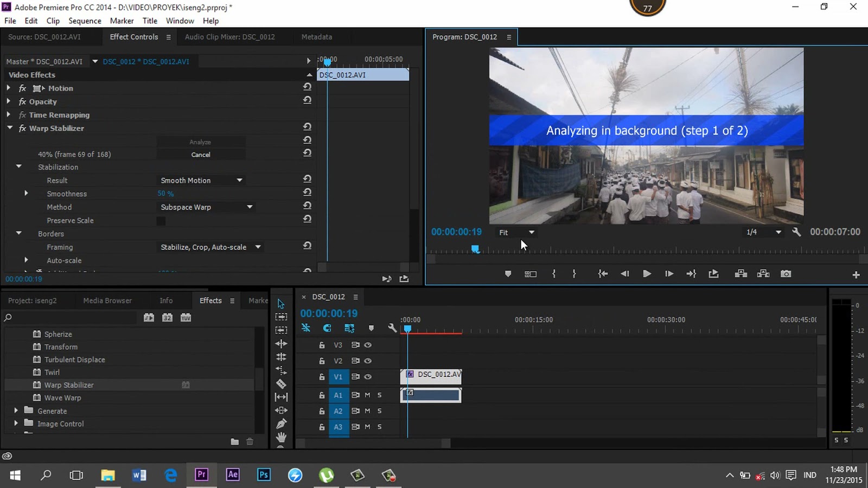Screen dimensions: 868x488
Task: Adjust the Smoothness value of 50%
Action: (164, 194)
